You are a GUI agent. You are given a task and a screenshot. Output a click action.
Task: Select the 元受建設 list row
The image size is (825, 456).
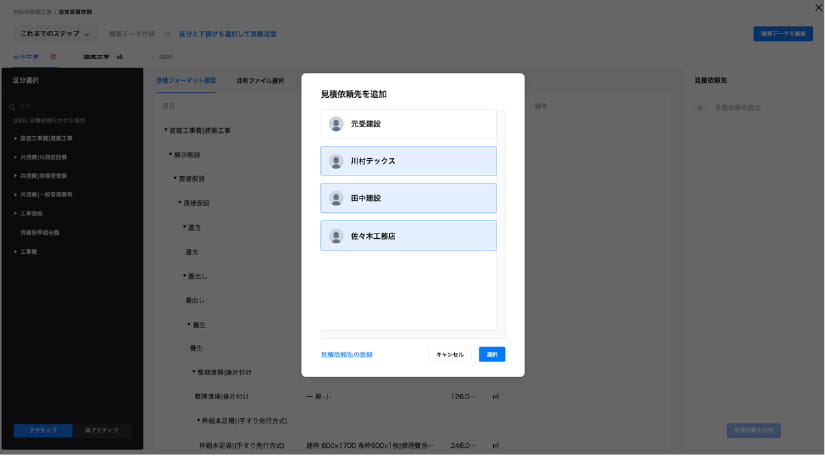coord(408,124)
